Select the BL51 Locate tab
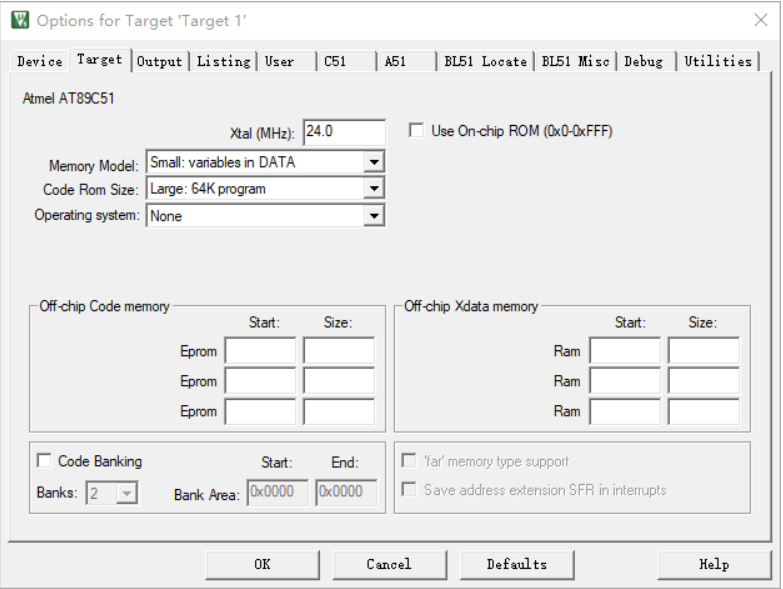 click(485, 61)
